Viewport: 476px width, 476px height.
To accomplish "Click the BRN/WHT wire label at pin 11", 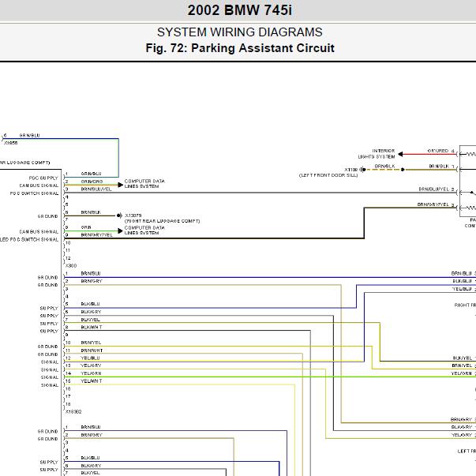I will [92, 350].
